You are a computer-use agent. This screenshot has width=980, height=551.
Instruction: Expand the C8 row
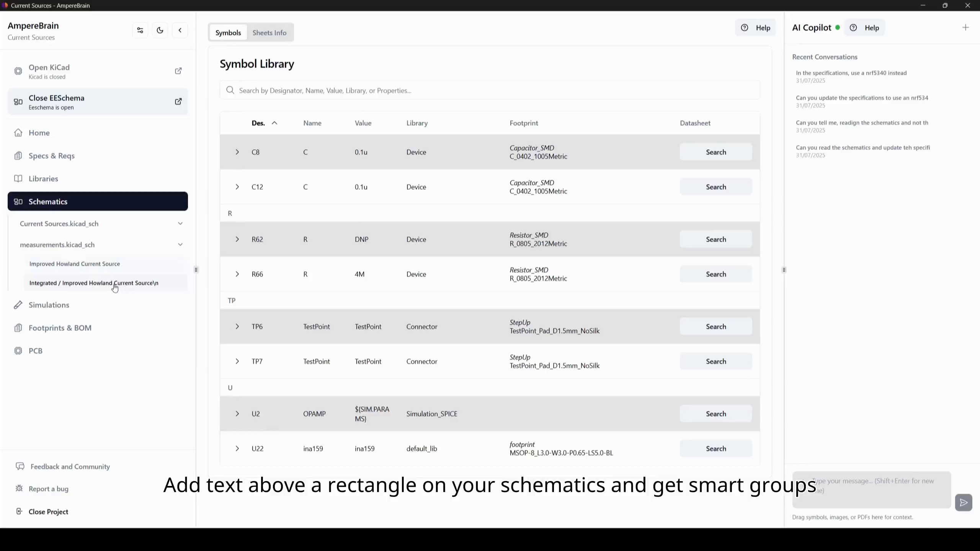click(x=237, y=152)
